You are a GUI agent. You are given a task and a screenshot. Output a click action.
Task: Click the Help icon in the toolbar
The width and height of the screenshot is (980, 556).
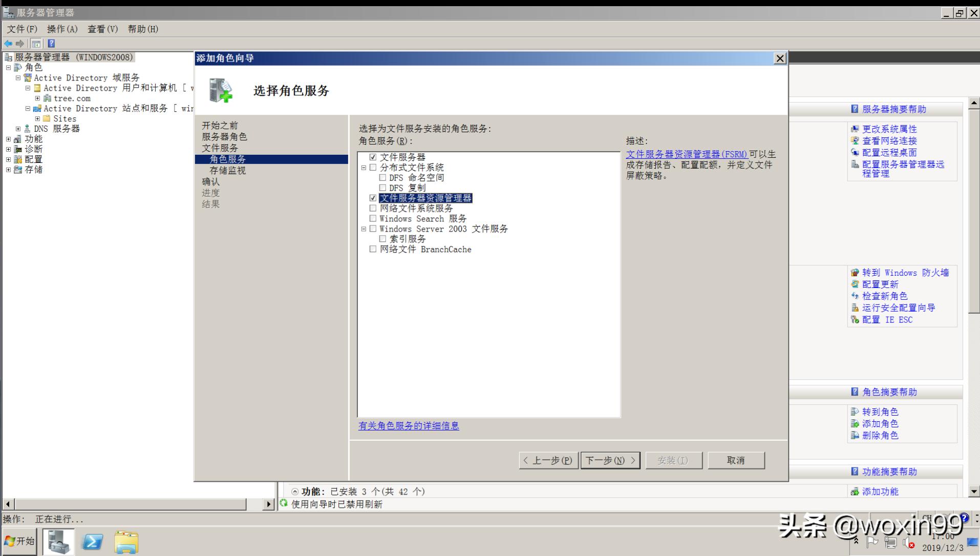click(x=51, y=43)
